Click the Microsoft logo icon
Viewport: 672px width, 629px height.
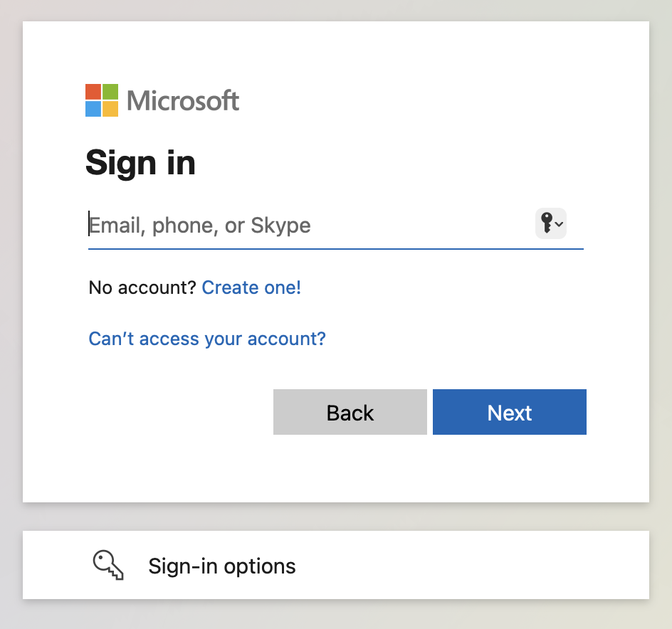[100, 100]
